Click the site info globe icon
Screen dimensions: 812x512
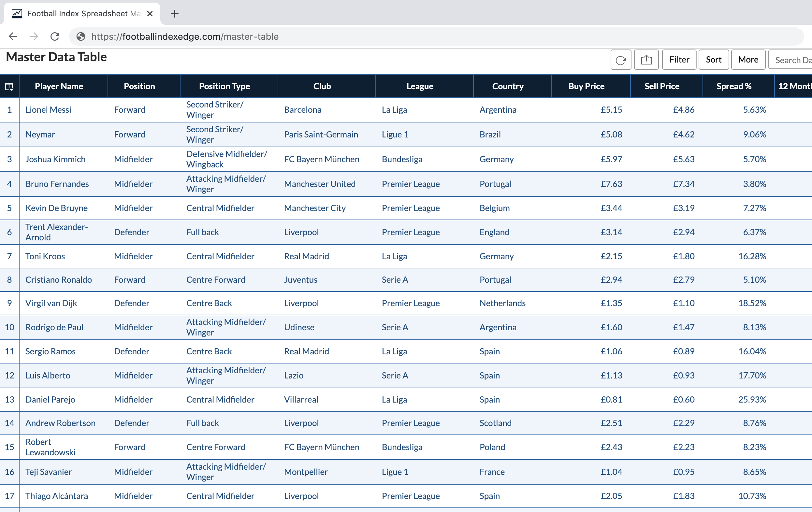[x=80, y=36]
